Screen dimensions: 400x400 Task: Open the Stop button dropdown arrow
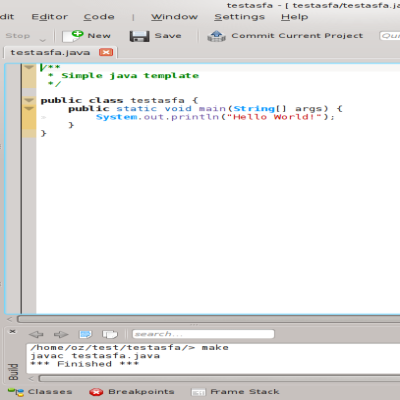point(42,40)
